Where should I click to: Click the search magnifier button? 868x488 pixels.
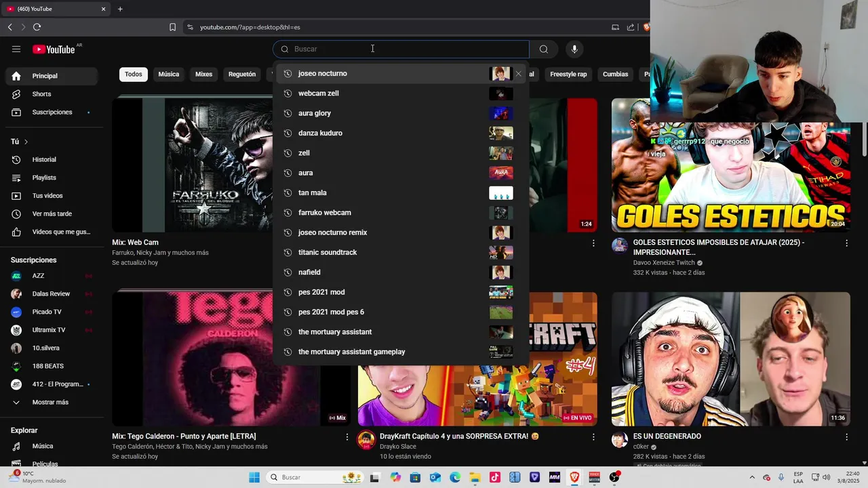pos(543,49)
